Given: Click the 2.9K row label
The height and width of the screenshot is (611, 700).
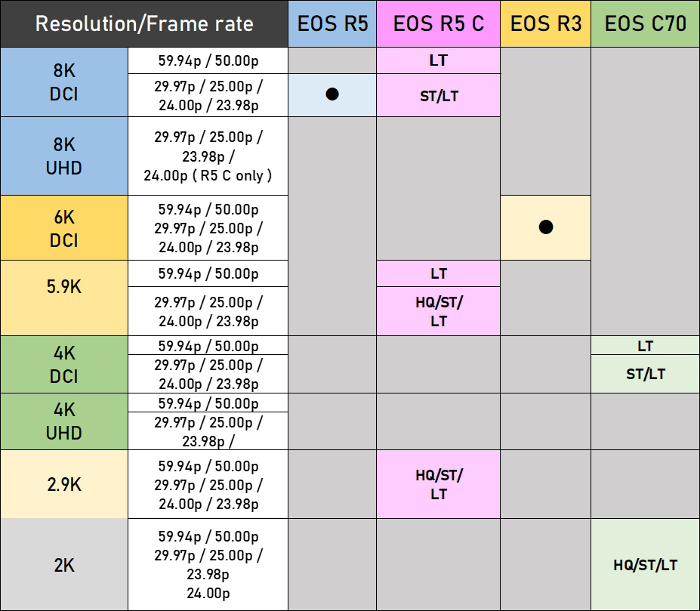Looking at the screenshot, I should point(64,484).
